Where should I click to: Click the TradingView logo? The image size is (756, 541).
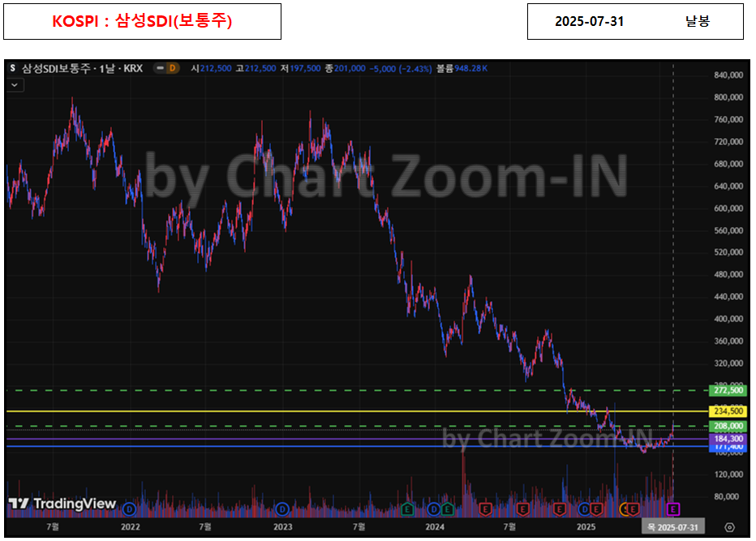point(62,504)
